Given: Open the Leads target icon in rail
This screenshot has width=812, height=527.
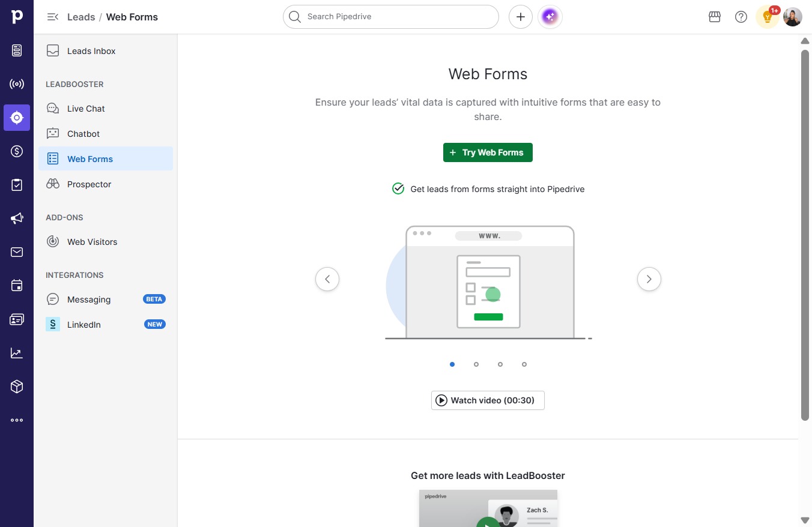Looking at the screenshot, I should point(17,118).
